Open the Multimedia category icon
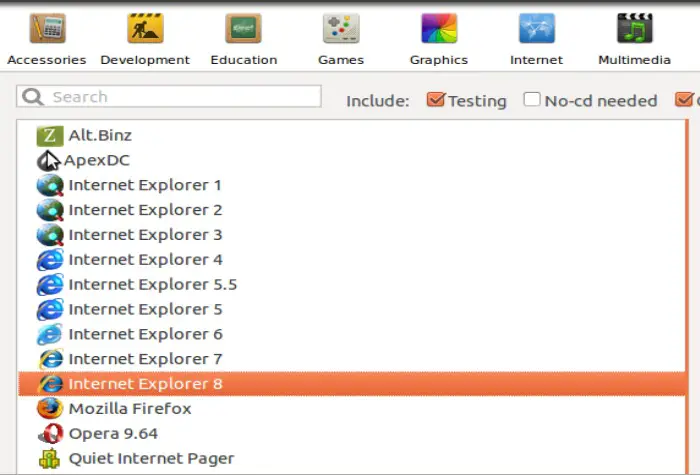 point(634,28)
